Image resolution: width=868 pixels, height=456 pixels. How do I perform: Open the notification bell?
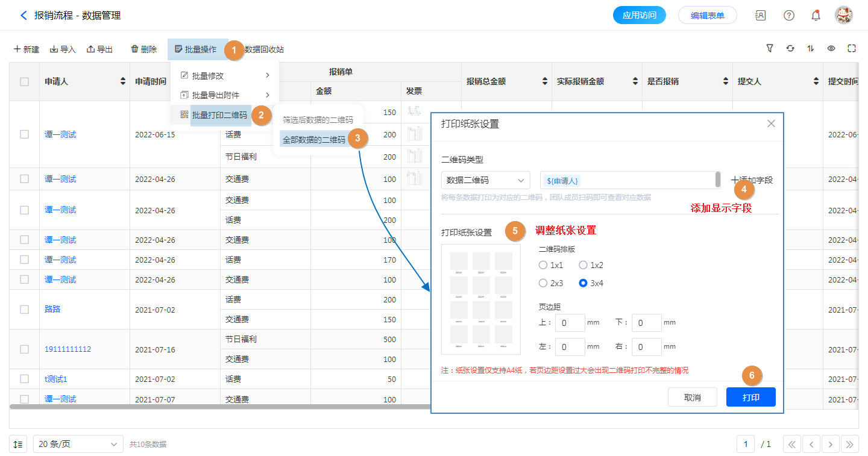(x=816, y=16)
